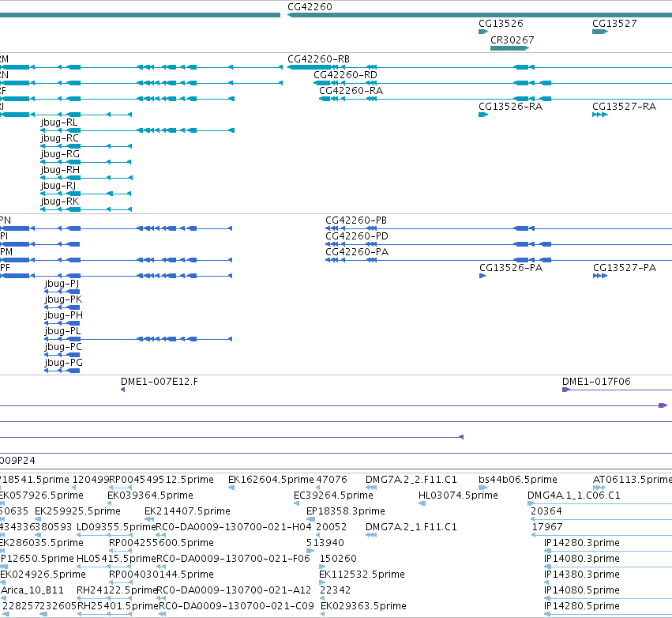The height and width of the screenshot is (618, 672).
Task: Select EST label IP14280.3prime
Action: (x=581, y=543)
